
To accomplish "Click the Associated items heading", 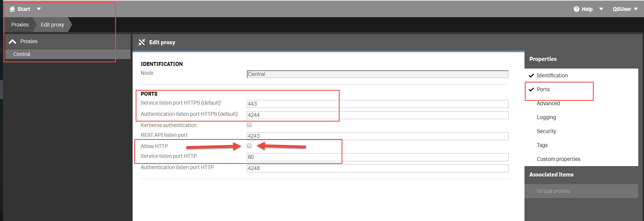I will 551,175.
